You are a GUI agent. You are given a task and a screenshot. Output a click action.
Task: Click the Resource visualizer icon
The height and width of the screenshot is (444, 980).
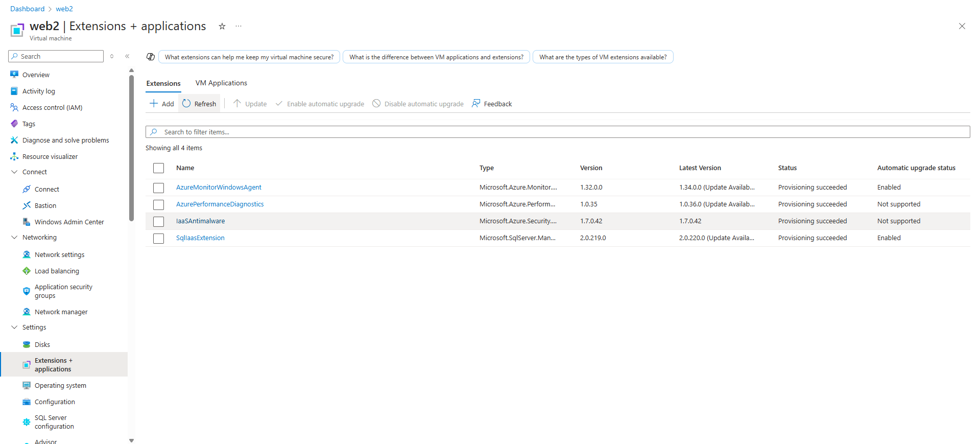pyautogui.click(x=14, y=156)
